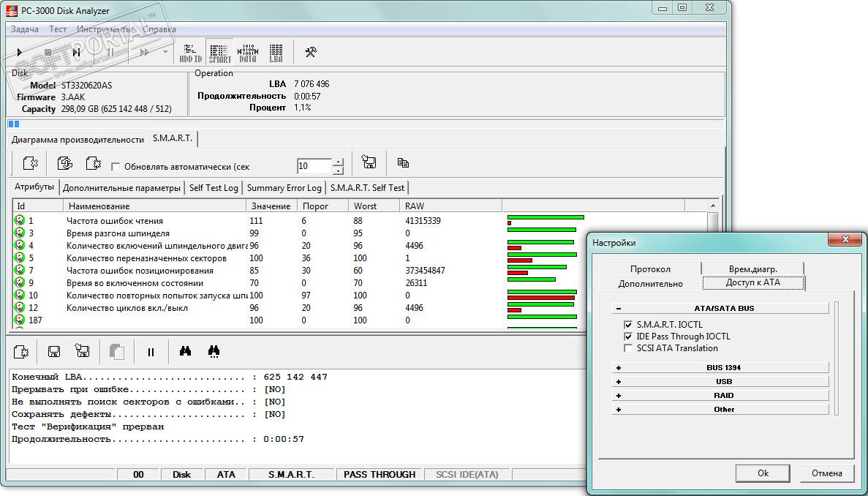868x496 pixels.
Task: Enable the 'Обновлять автоматически' checkbox
Action: point(116,167)
